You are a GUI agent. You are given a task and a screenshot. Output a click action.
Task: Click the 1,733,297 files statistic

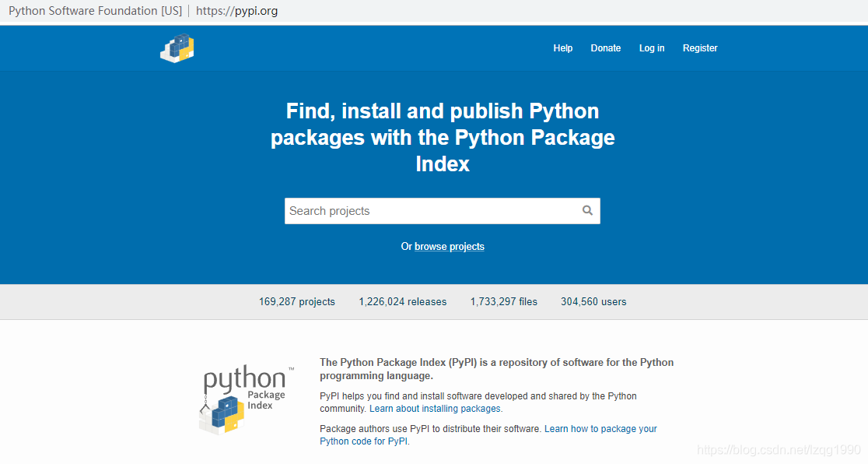tap(504, 301)
